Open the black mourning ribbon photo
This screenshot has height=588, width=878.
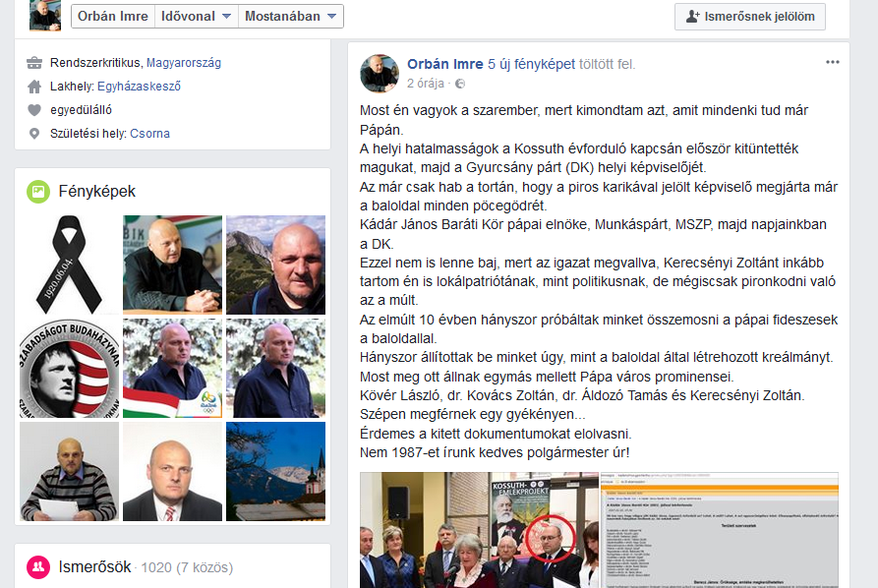coord(69,265)
